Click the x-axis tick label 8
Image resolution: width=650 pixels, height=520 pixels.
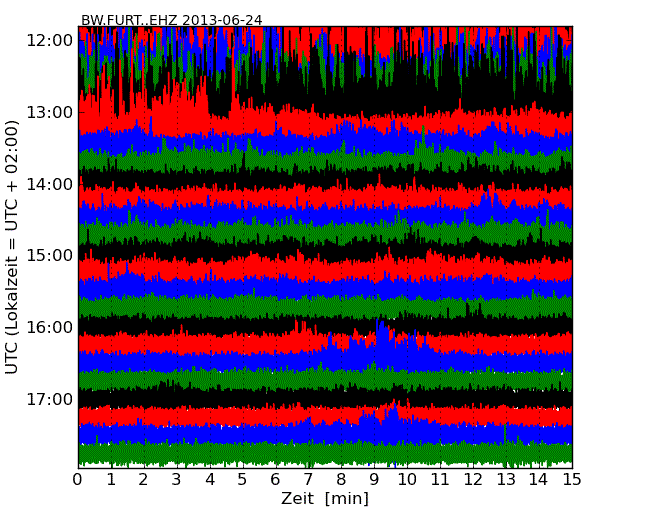tap(341, 480)
